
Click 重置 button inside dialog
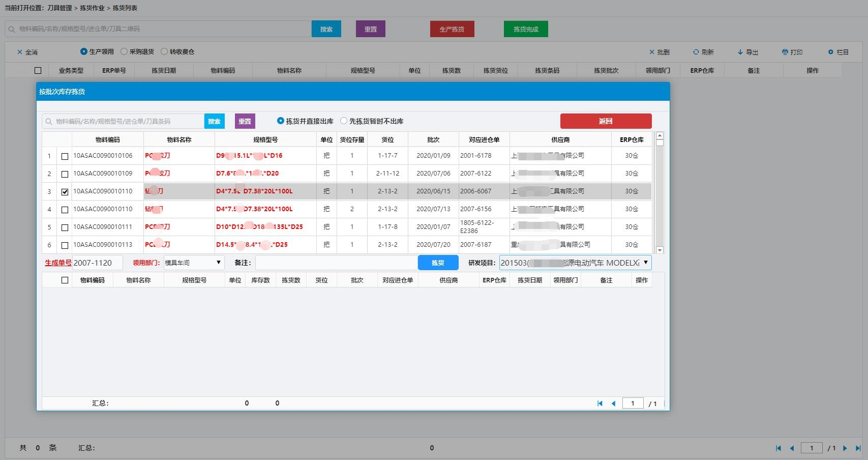coord(245,121)
